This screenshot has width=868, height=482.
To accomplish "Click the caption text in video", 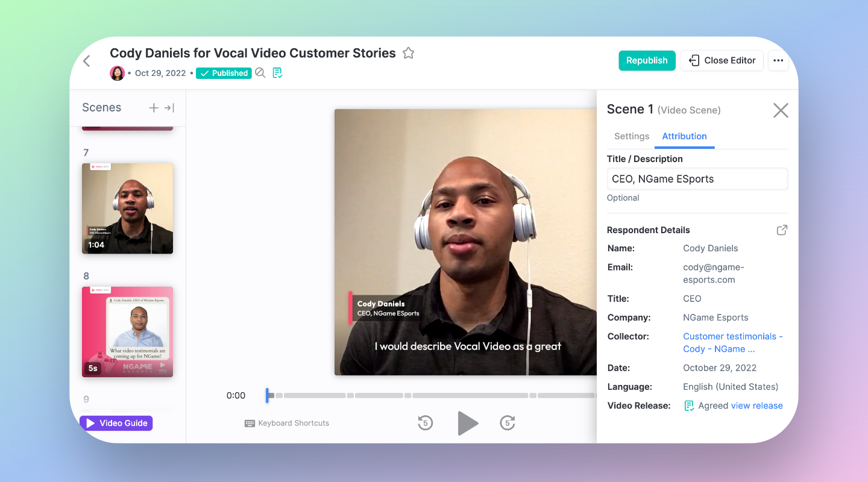I will tap(468, 346).
